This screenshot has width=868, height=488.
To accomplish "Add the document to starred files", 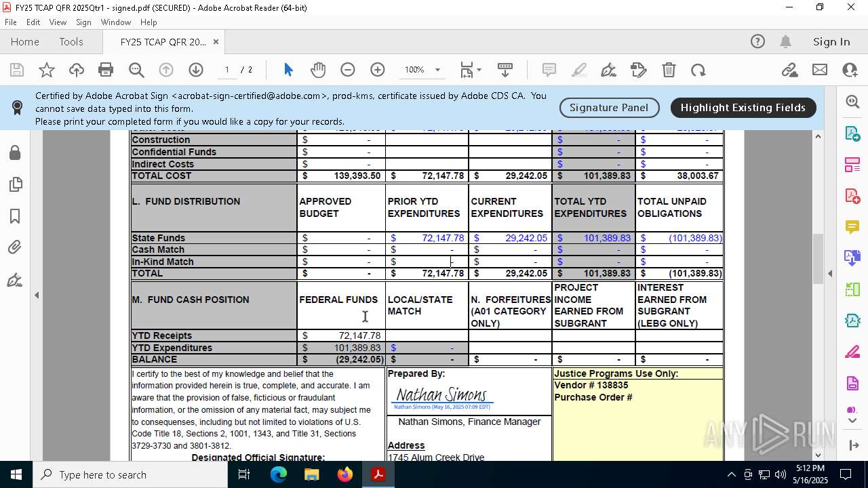I will (47, 70).
